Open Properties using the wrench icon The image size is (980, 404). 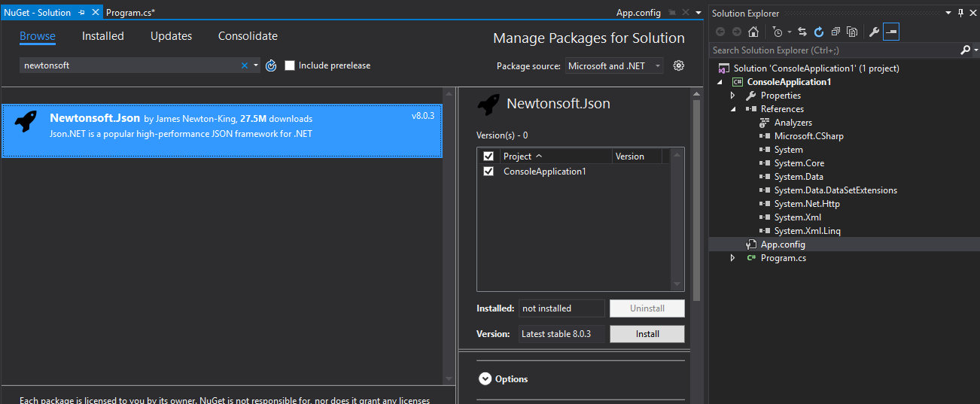pos(874,32)
